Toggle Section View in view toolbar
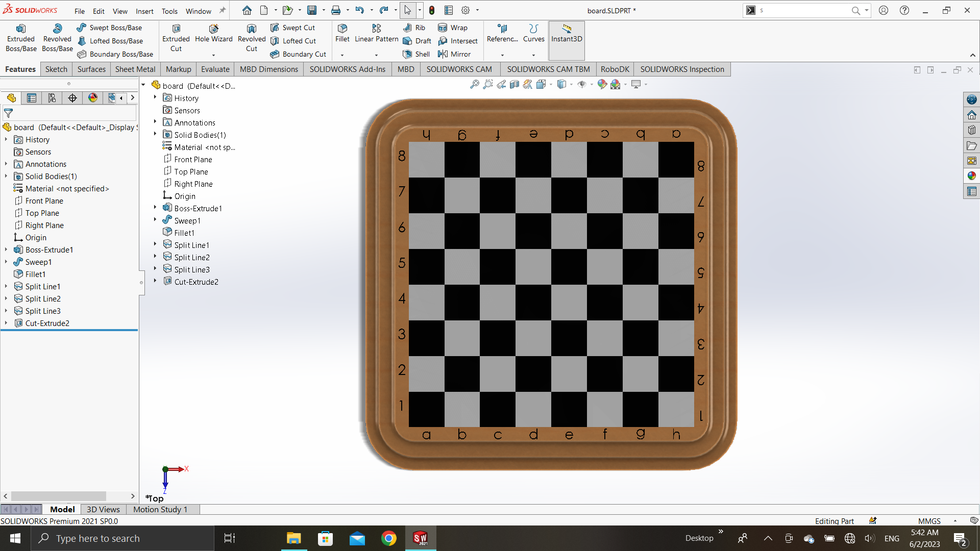The image size is (980, 551). point(514,84)
